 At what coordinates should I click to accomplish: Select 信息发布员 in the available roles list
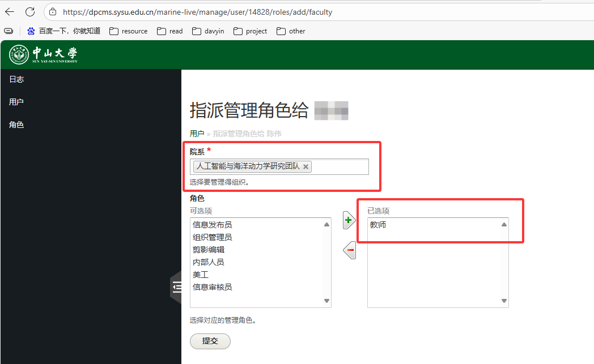click(213, 225)
